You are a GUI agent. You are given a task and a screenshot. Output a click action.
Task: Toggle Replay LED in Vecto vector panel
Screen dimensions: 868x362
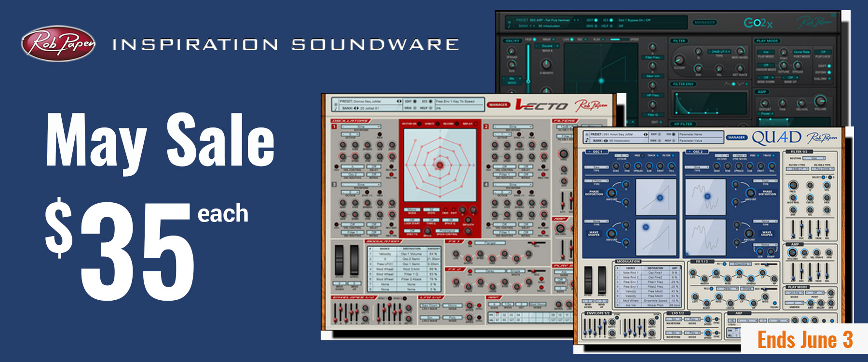click(475, 124)
